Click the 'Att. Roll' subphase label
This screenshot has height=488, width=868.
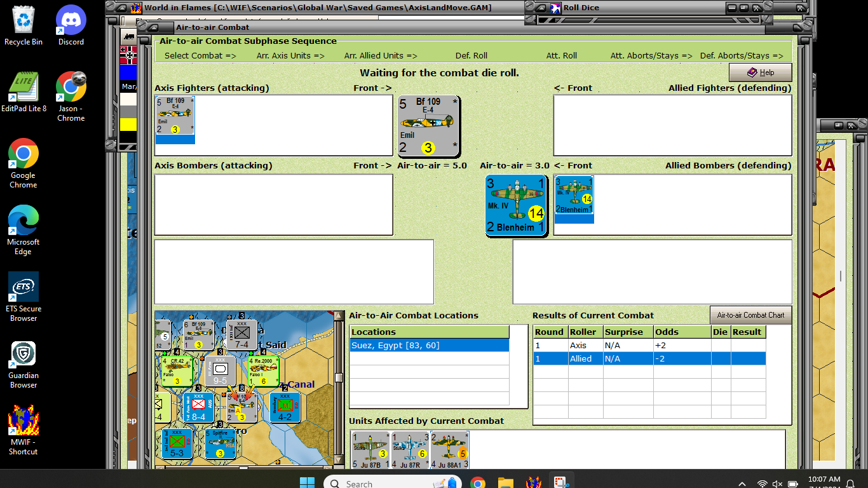tap(562, 55)
